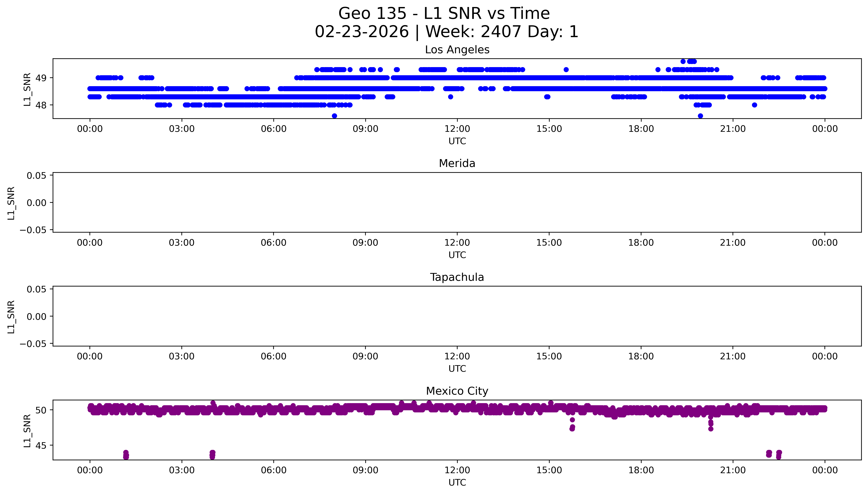Click the empty Merida plot area center

[x=457, y=203]
